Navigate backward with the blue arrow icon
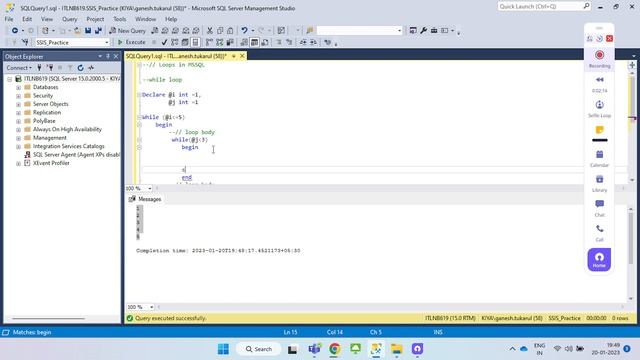This screenshot has width=640, height=360. coord(15,31)
